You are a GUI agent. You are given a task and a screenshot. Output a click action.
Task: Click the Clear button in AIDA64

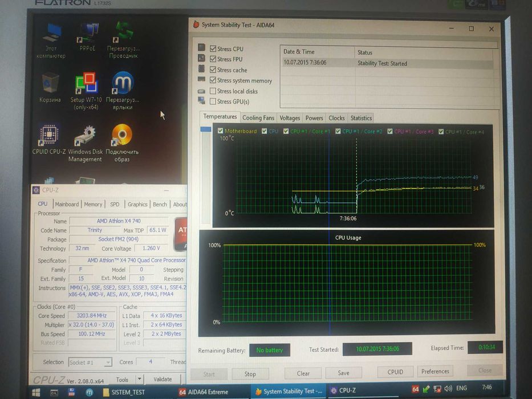click(303, 373)
